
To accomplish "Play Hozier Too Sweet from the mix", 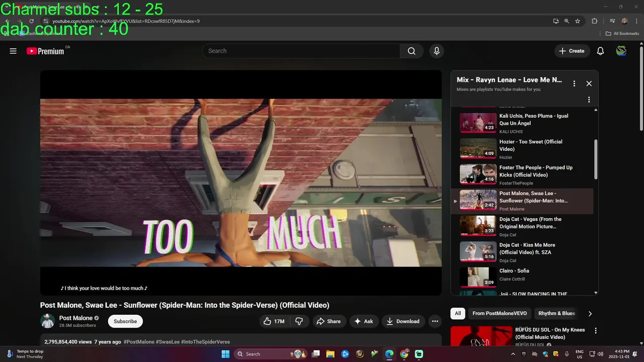I will (x=522, y=149).
